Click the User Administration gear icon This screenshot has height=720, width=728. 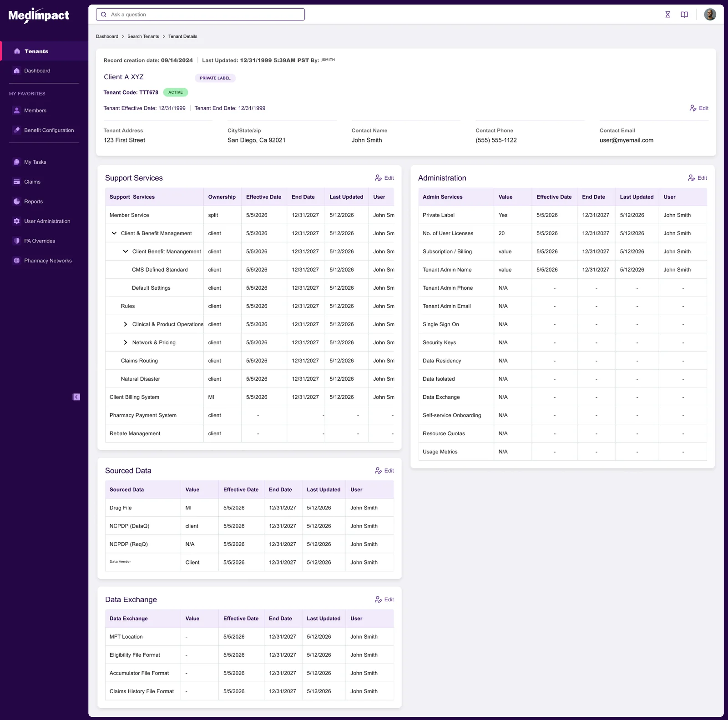click(x=17, y=221)
